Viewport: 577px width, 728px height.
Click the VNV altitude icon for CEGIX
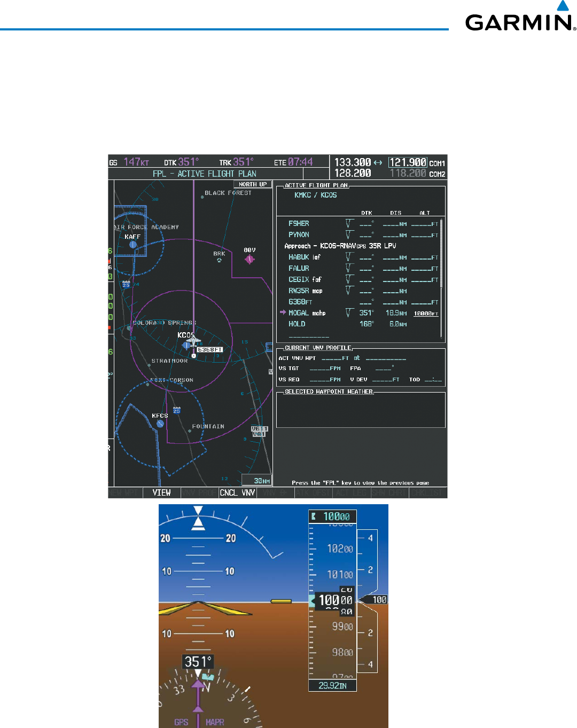point(349,279)
